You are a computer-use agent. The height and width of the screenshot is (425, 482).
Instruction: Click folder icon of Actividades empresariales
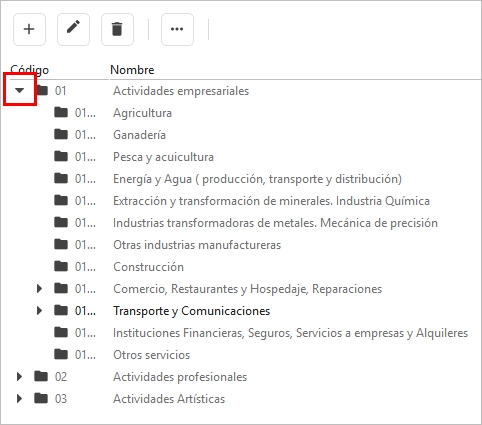(x=42, y=90)
